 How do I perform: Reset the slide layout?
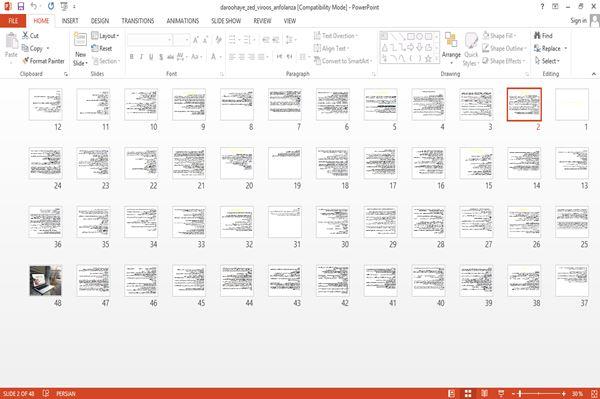(x=102, y=48)
